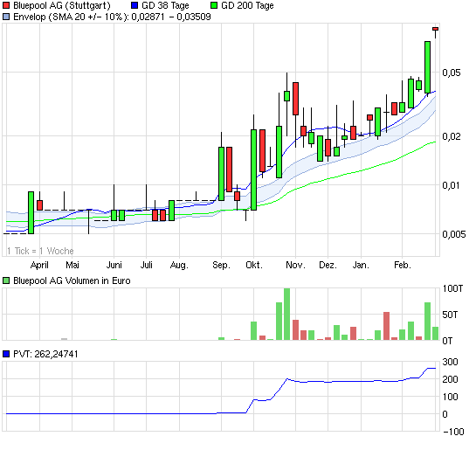
Task: Click the 'Okt.' axis label
Action: coord(254,265)
